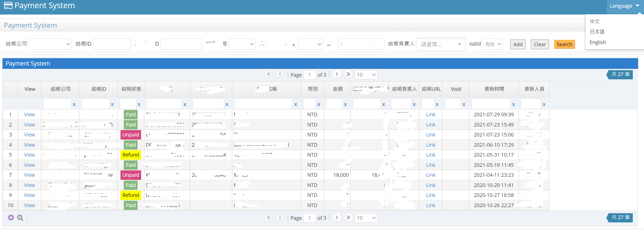
Task: Open the valid 有效 dropdown
Action: 492,44
